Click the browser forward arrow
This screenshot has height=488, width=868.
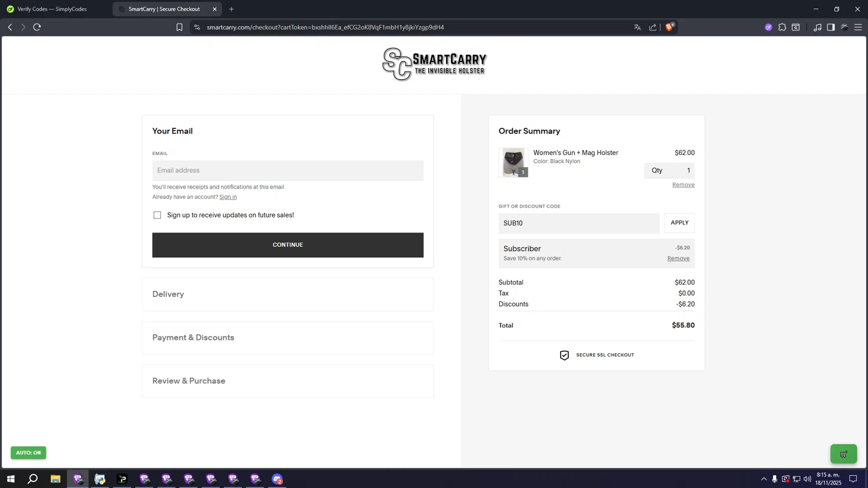23,27
